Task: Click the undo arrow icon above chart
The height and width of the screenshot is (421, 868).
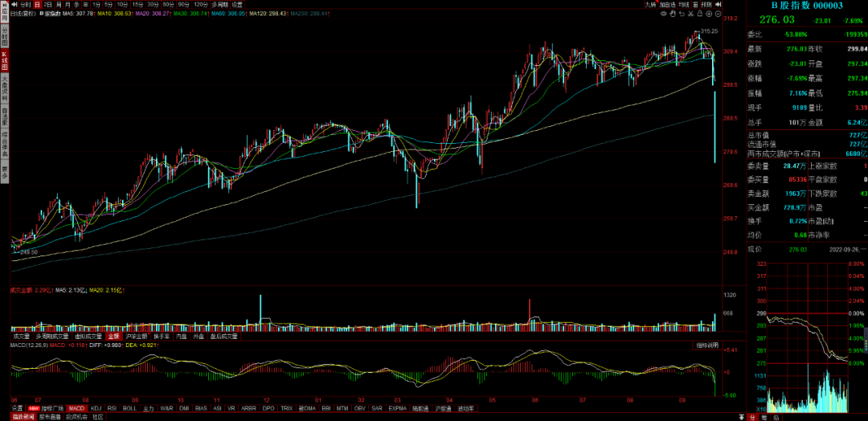Action: coord(682,14)
